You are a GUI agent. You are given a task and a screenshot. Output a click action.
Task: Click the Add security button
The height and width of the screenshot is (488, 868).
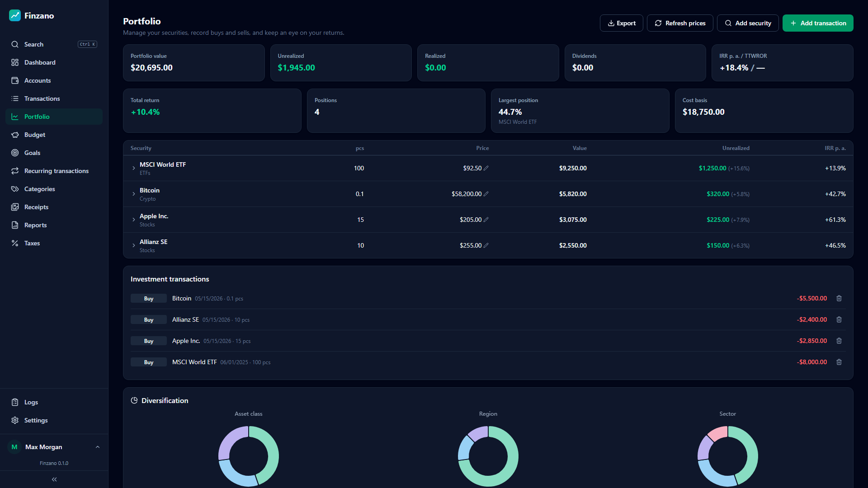(x=748, y=23)
